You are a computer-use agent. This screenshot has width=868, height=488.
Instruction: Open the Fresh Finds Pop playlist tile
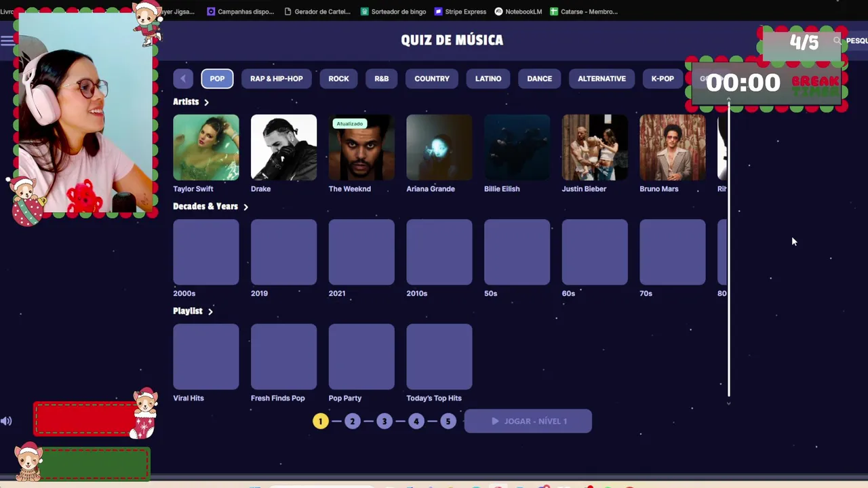[x=283, y=357]
